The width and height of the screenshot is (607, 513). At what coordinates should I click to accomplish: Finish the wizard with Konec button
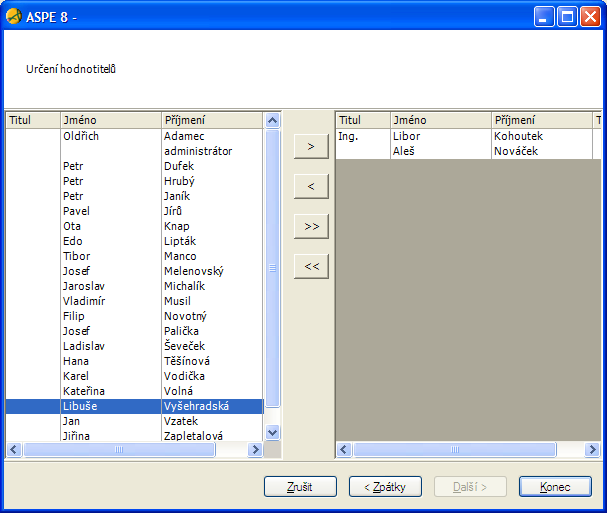coord(555,486)
